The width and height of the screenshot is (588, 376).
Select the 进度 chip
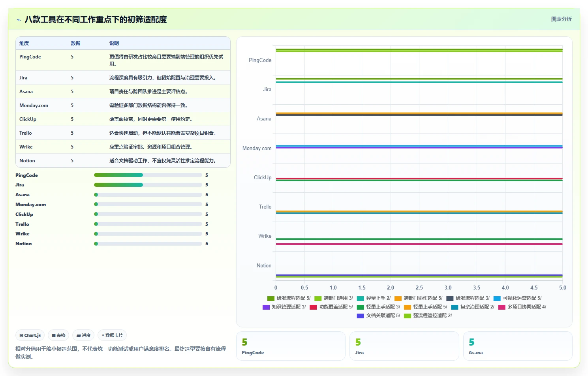83,335
